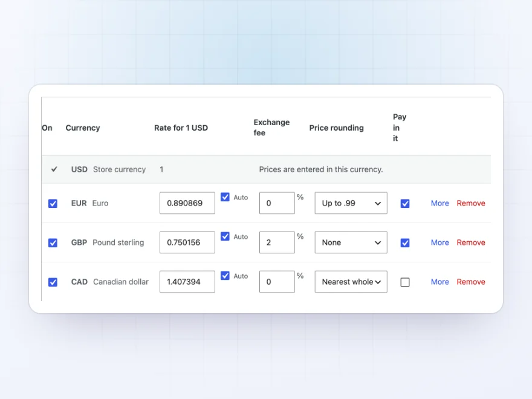
Task: Click 'Prices are entered in this currency.' text
Action: click(321, 169)
